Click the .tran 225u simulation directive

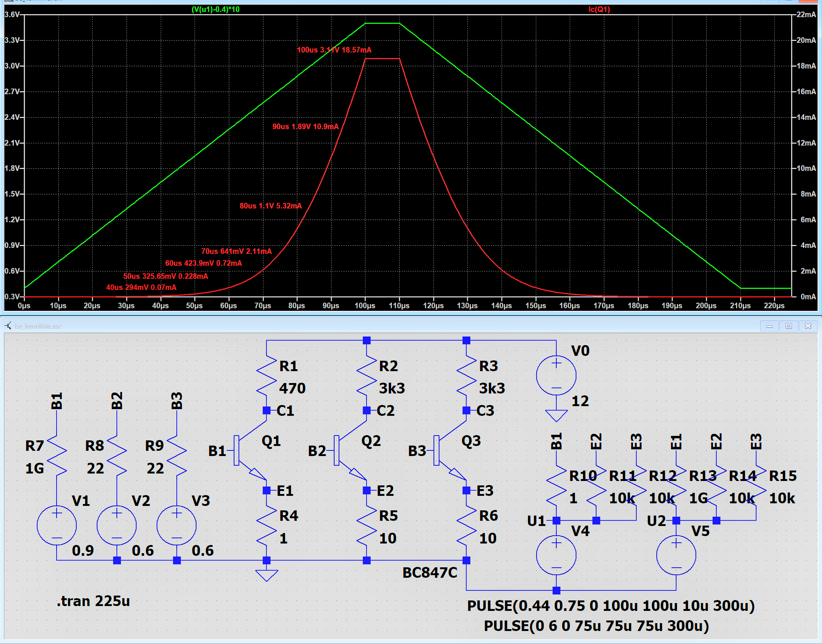click(93, 601)
